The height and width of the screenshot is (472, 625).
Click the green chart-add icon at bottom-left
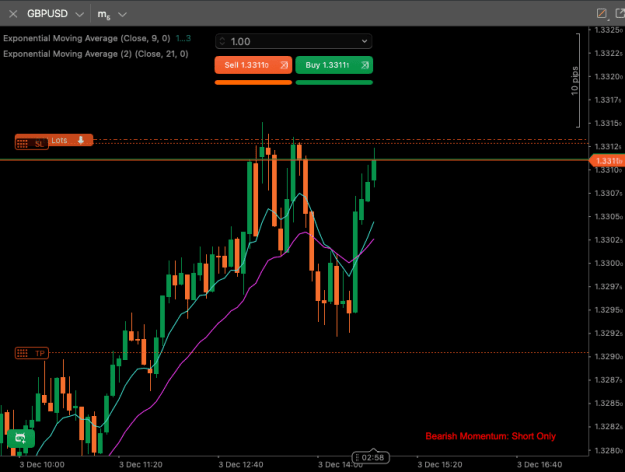coord(21,439)
